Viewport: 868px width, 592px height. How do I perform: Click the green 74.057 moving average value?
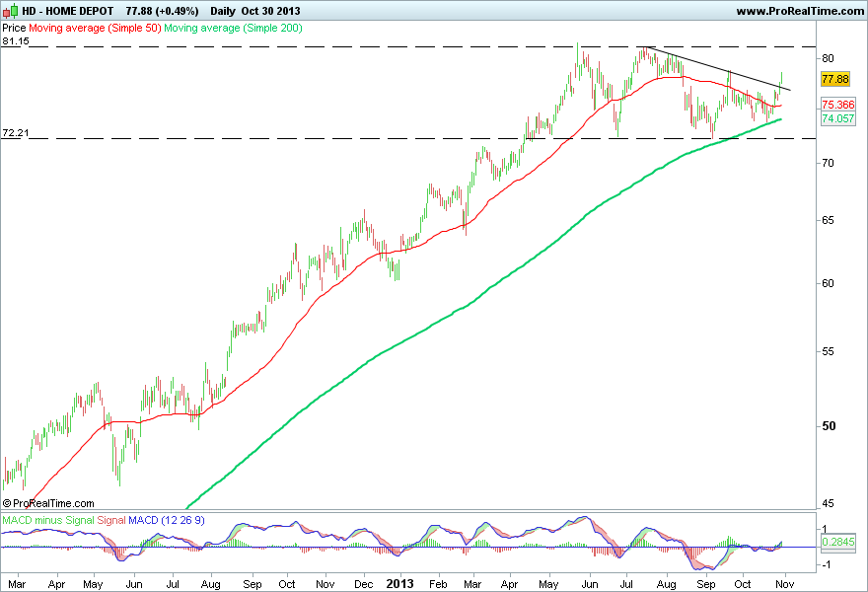tap(838, 118)
